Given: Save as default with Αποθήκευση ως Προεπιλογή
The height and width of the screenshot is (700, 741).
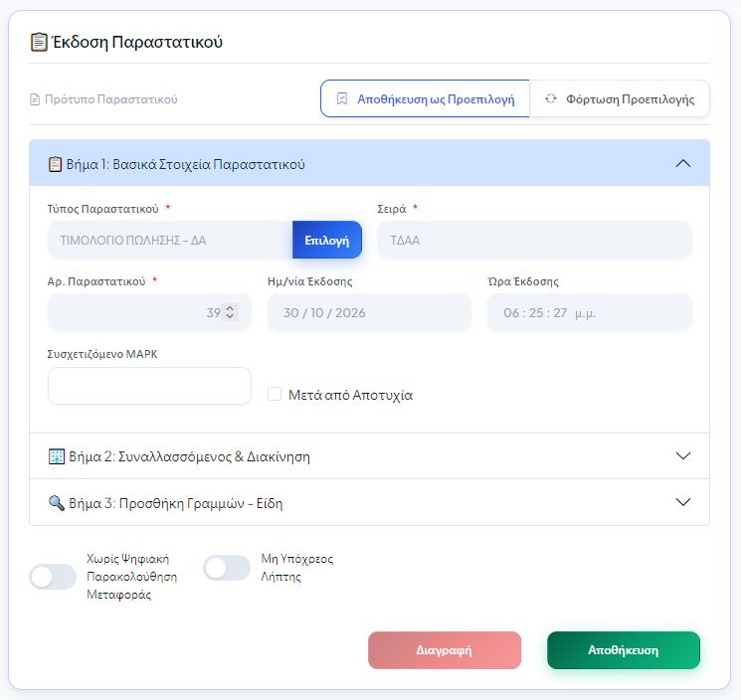Looking at the screenshot, I should pos(425,98).
